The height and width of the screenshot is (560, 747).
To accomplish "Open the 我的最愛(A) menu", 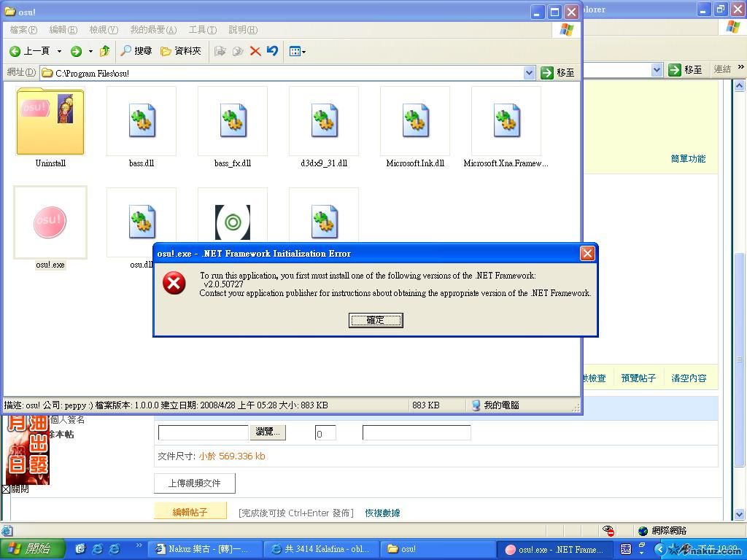I will click(x=153, y=30).
